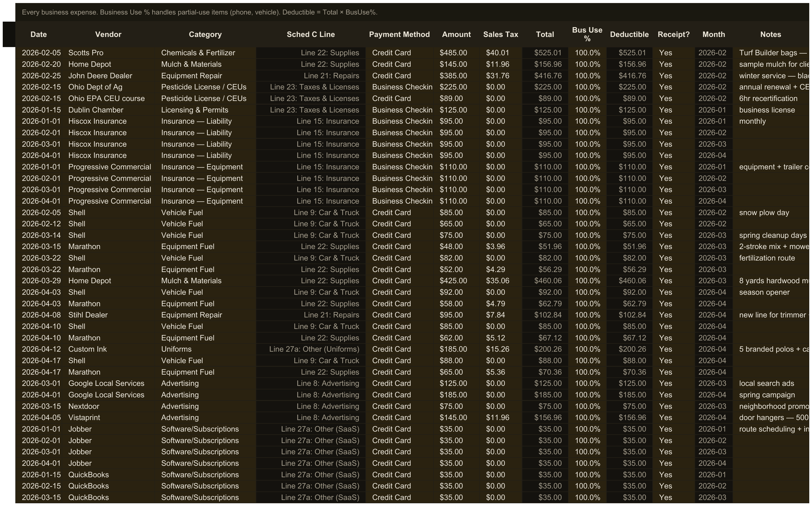Select the Total column header
This screenshot has height=506, width=812.
[545, 34]
